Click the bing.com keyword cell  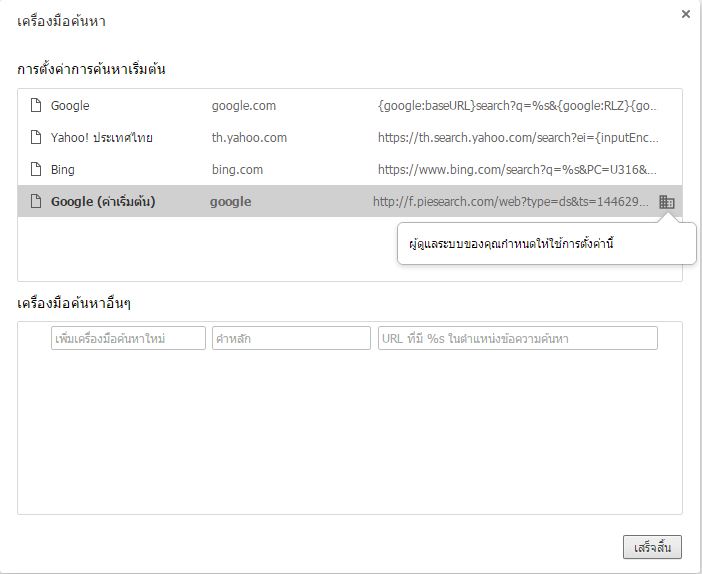237,170
